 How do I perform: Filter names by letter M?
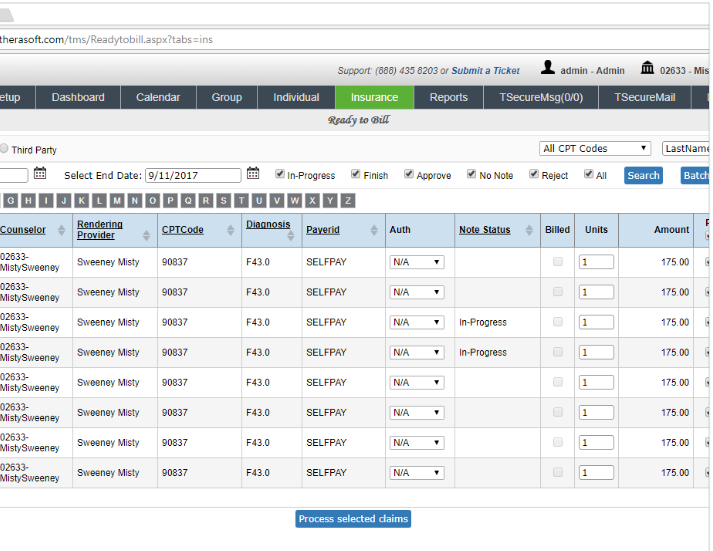[117, 200]
